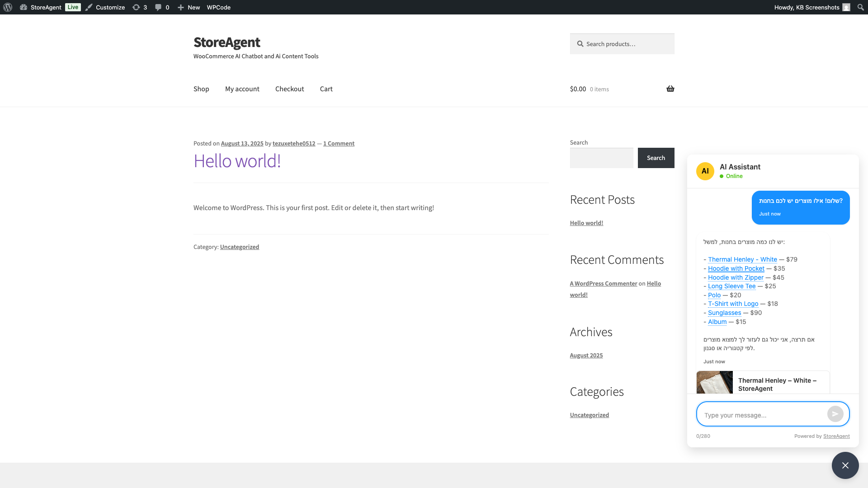Open StoreAgent site dashboard in admin bar
This screenshot has height=488, width=868.
(x=41, y=7)
